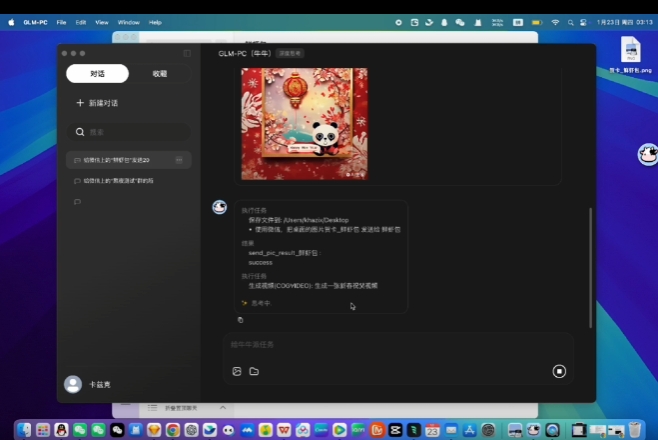This screenshot has height=440, width=658.
Task: Click the task message input field
Action: [x=398, y=345]
